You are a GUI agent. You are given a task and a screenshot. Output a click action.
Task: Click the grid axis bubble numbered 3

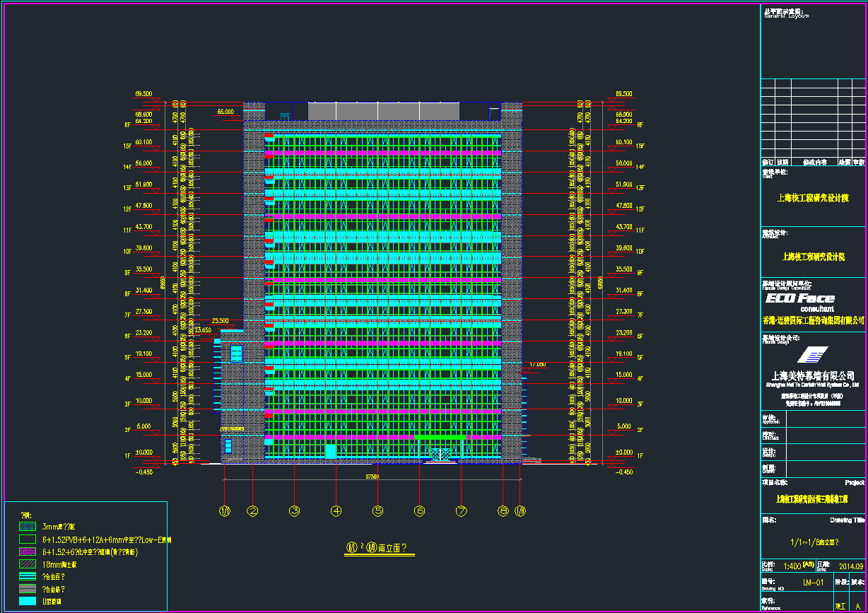pyautogui.click(x=295, y=510)
